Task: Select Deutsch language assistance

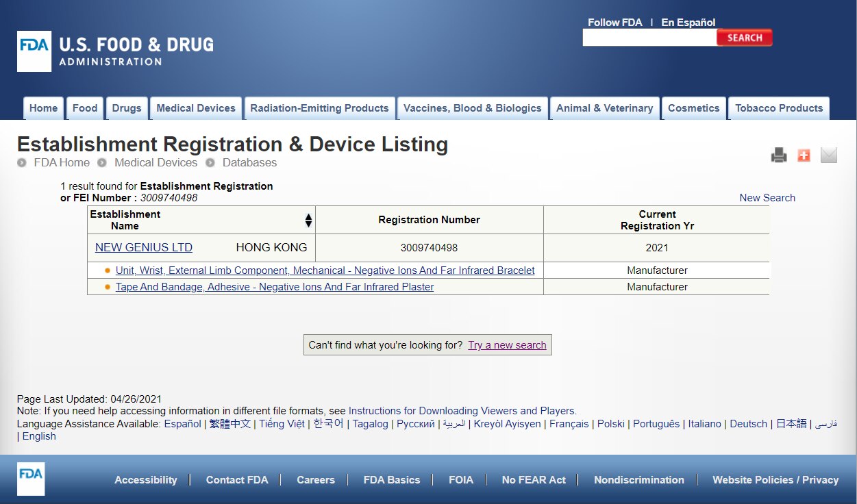Action: [749, 424]
